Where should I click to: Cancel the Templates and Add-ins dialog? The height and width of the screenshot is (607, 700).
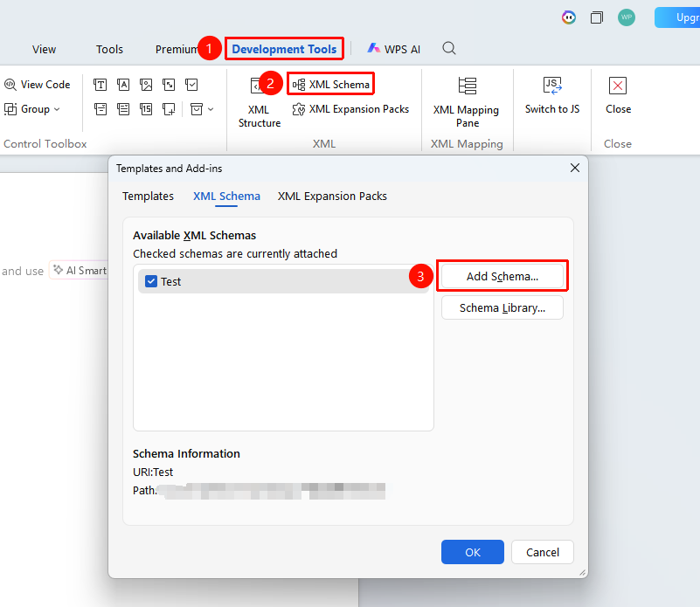(x=543, y=553)
